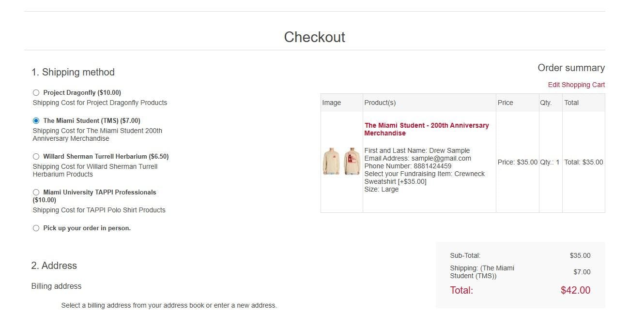644x312 pixels.
Task: Click the back-view sweatshirt thumbnail with red print
Action: (352, 162)
